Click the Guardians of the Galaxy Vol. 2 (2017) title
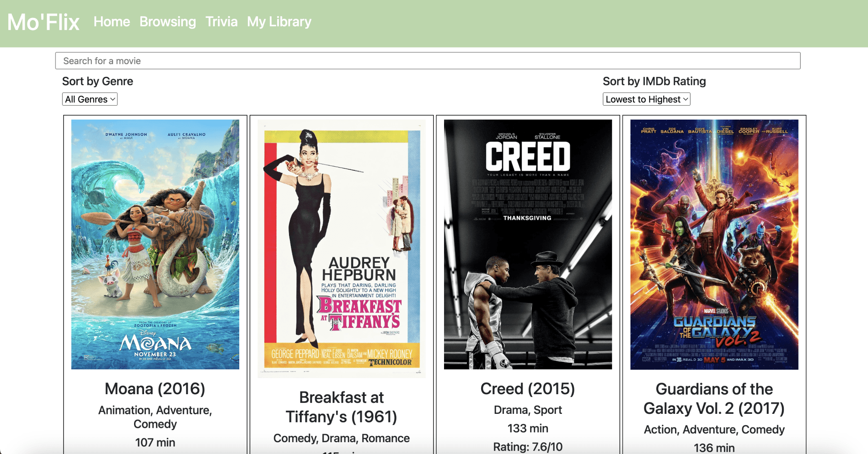The width and height of the screenshot is (868, 454). click(x=714, y=399)
